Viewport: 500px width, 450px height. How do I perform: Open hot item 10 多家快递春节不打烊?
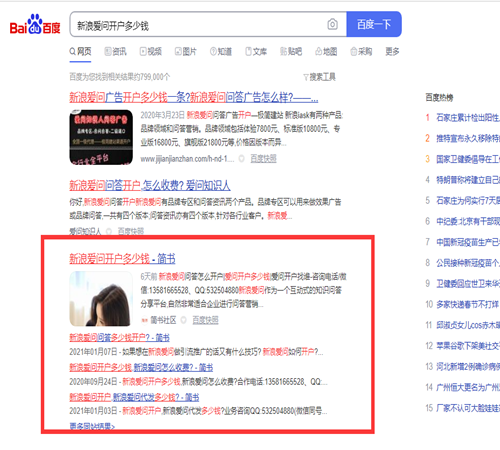pos(467,304)
